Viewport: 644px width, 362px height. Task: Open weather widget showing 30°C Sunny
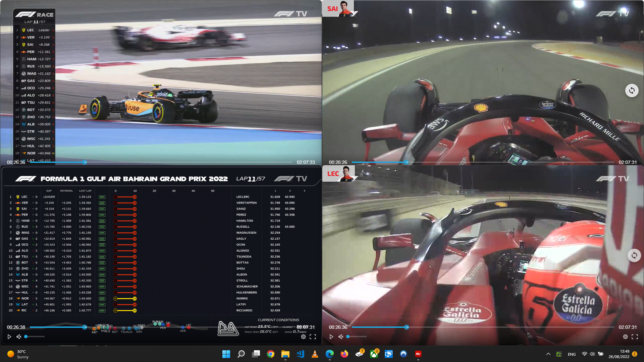pos(18,354)
